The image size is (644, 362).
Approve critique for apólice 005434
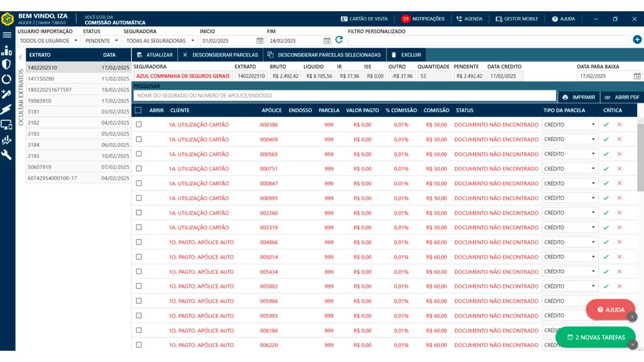pos(606,271)
